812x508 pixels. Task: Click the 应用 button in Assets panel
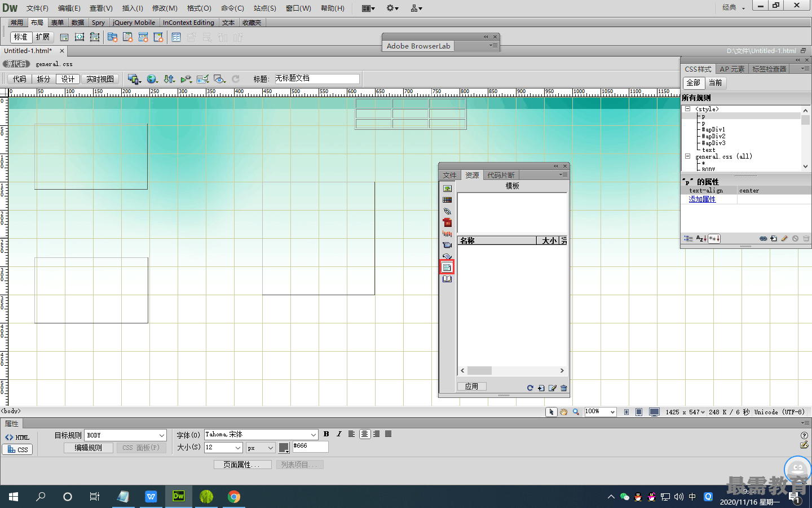point(472,387)
